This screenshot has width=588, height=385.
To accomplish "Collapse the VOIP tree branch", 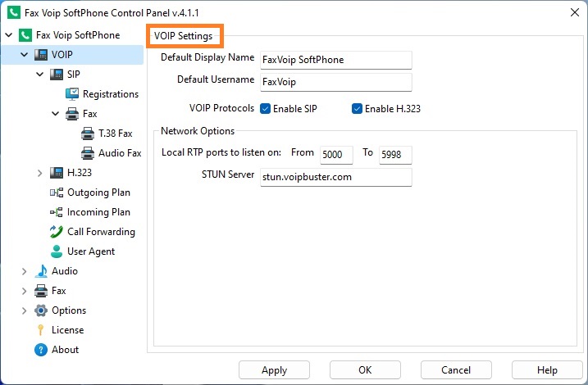I will pyautogui.click(x=24, y=55).
